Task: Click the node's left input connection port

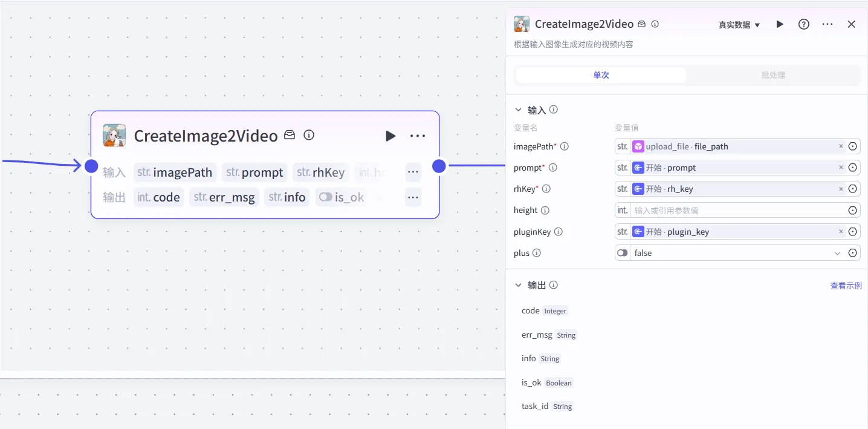Action: tap(91, 166)
